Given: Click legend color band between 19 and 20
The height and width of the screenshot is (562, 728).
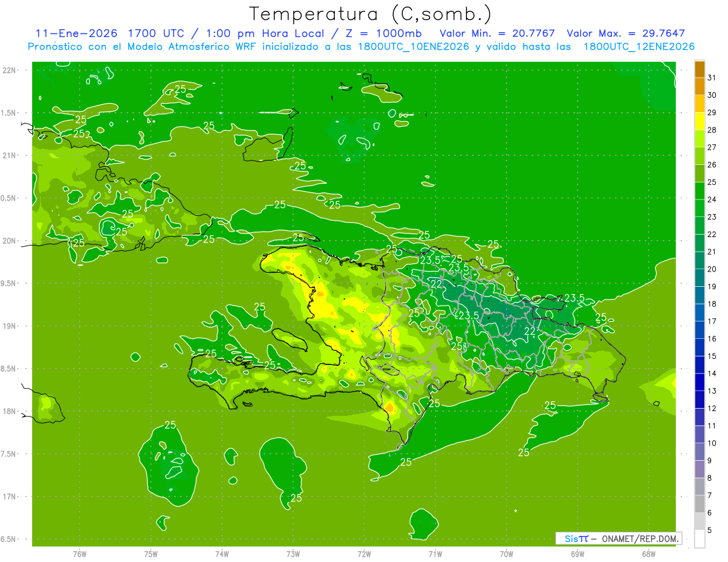Looking at the screenshot, I should tap(699, 278).
